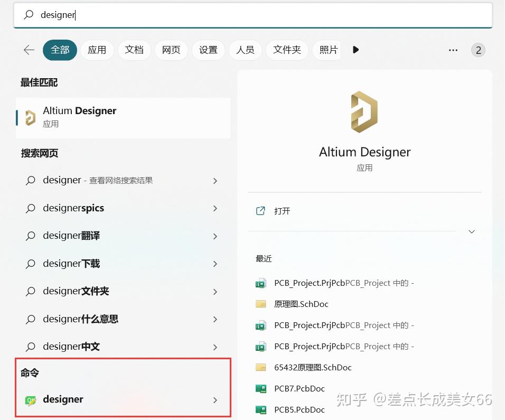The image size is (505, 420).
Task: Select the 设置 search filter
Action: point(208,50)
